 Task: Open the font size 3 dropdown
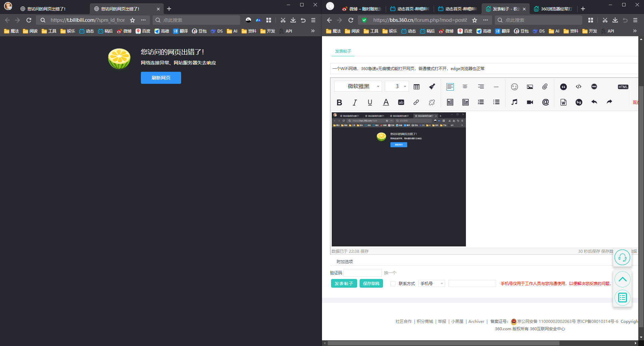coord(397,86)
